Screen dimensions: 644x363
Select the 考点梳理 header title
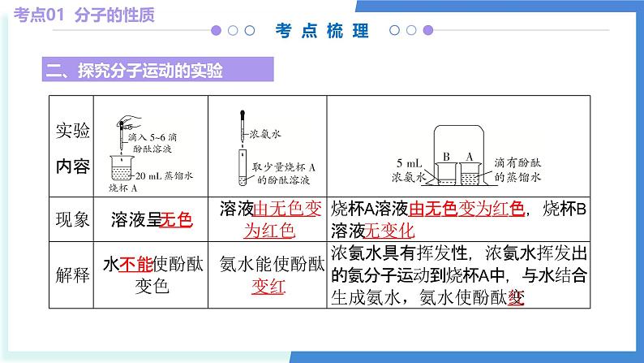pyautogui.click(x=322, y=31)
